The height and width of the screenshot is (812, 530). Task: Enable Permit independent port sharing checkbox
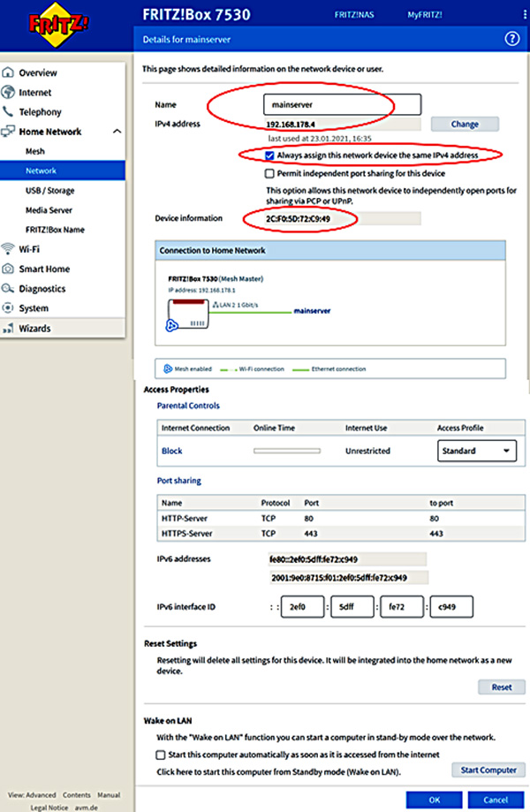click(269, 173)
